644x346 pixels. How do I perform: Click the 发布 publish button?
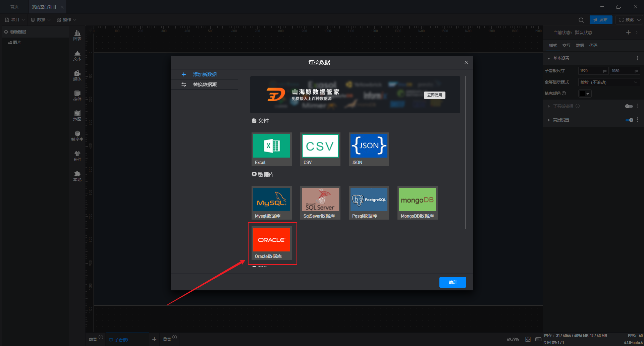(x=601, y=20)
